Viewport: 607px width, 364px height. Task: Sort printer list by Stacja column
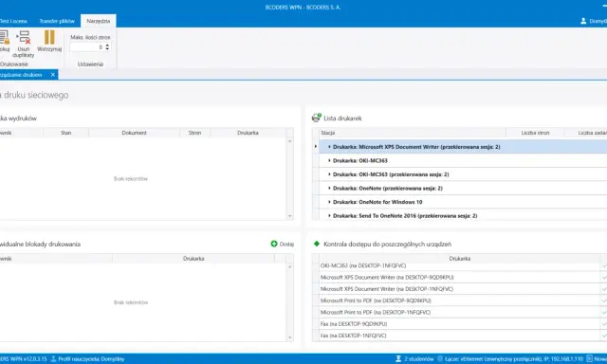413,133
